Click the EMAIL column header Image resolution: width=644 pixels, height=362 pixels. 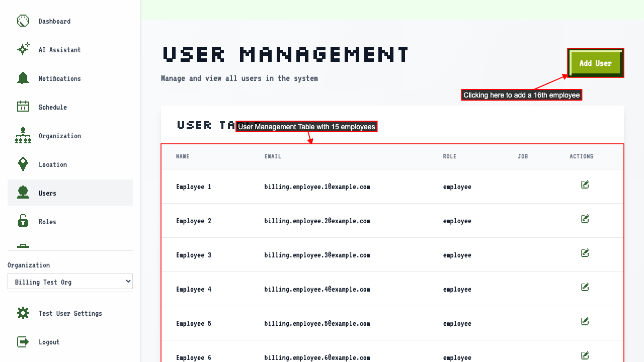point(273,156)
